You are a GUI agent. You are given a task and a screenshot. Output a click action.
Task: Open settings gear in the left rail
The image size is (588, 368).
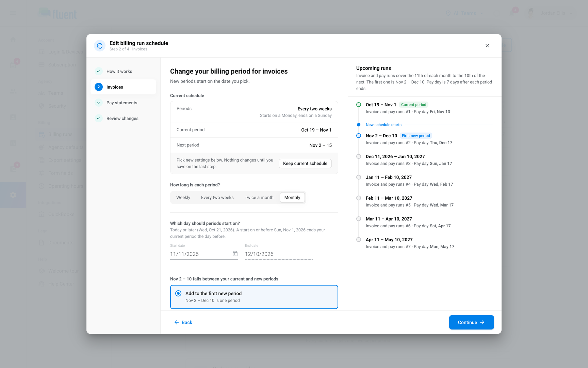(13, 195)
